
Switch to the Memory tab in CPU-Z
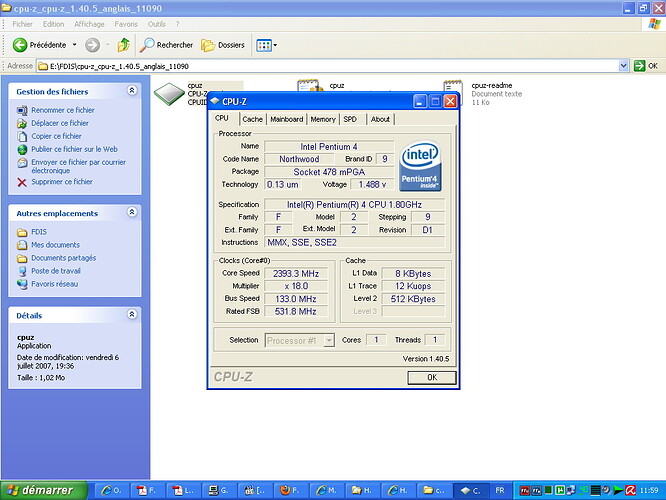point(322,119)
